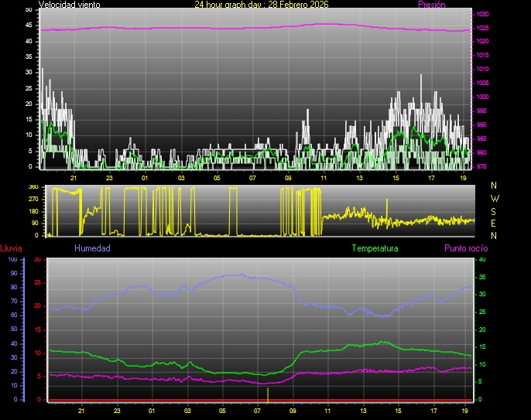Select the 'E' compass direction letter
This screenshot has width=531, height=420.
495,223
